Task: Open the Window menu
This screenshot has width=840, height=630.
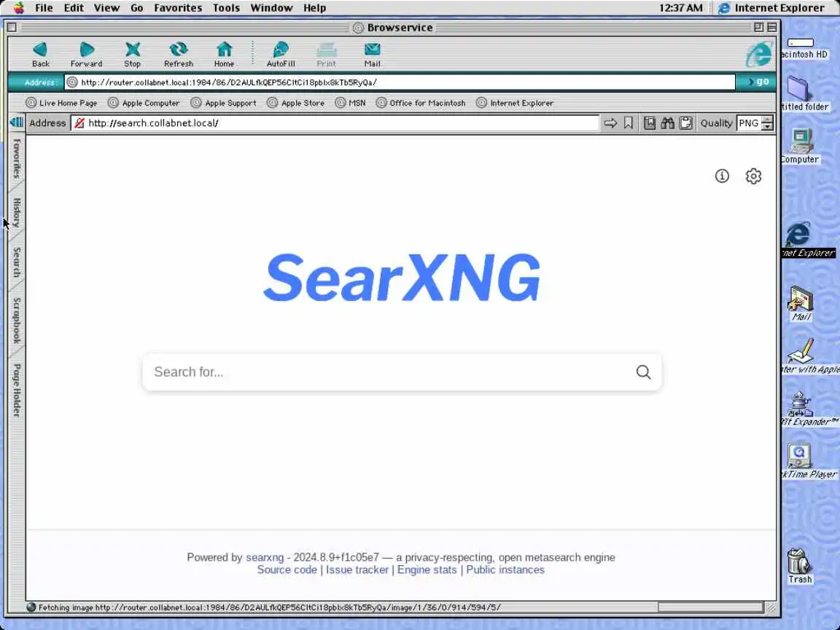Action: pyautogui.click(x=271, y=7)
